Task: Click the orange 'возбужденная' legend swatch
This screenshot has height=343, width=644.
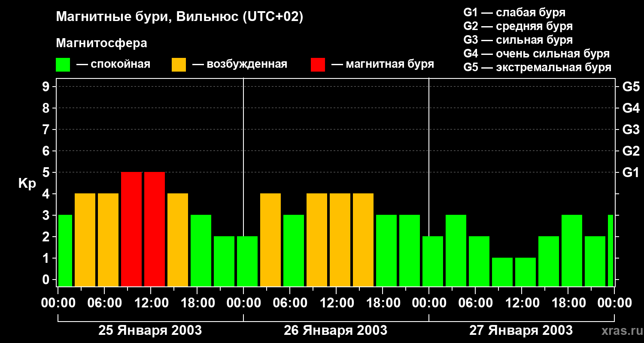Action: 179,65
